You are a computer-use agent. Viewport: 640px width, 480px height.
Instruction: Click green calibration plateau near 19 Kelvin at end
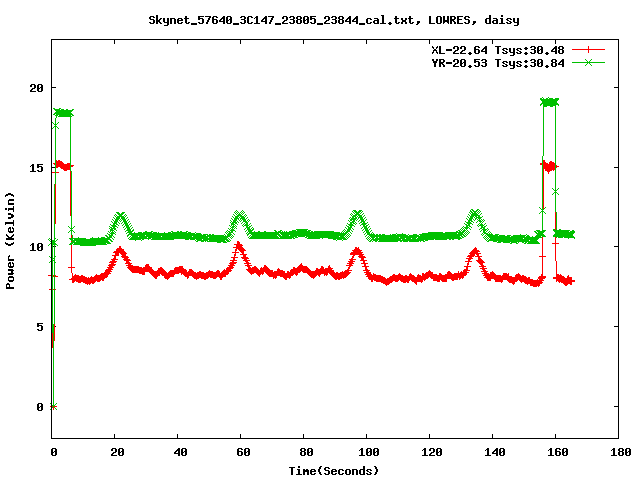click(549, 102)
